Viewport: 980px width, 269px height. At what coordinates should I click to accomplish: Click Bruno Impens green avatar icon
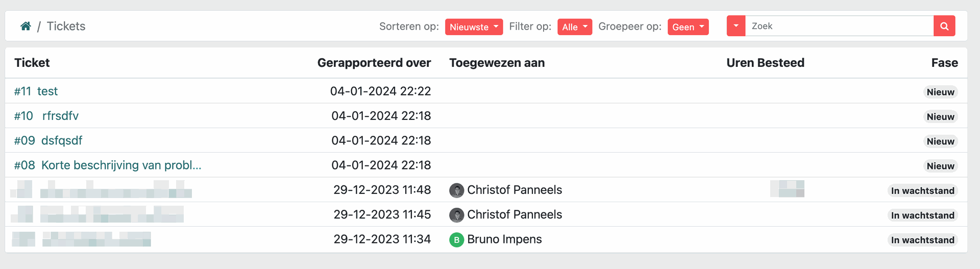point(456,239)
